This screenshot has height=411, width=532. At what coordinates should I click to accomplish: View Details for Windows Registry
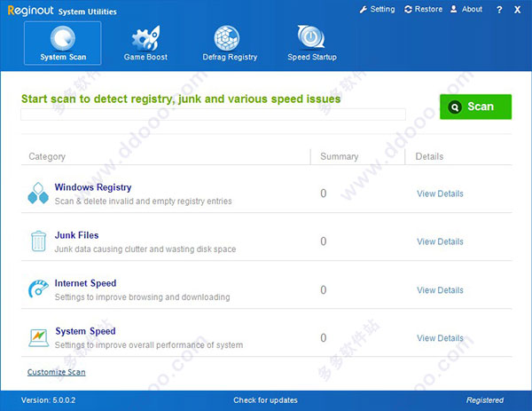pos(440,194)
